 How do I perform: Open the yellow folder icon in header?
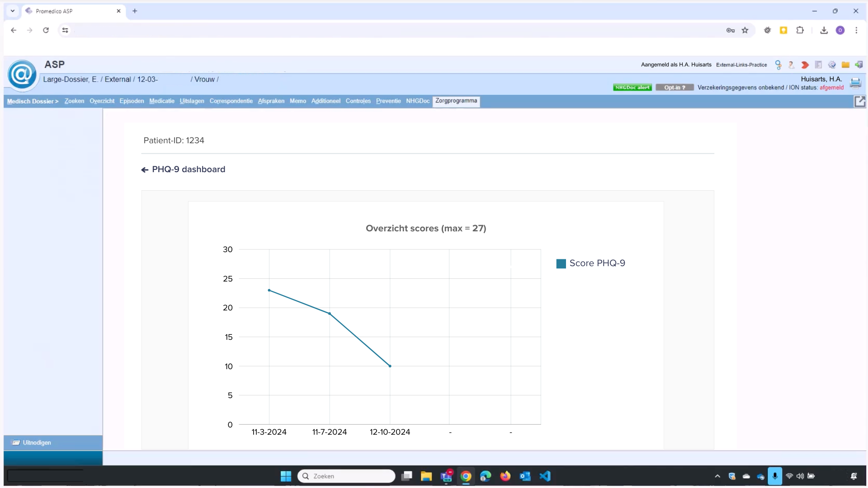845,65
